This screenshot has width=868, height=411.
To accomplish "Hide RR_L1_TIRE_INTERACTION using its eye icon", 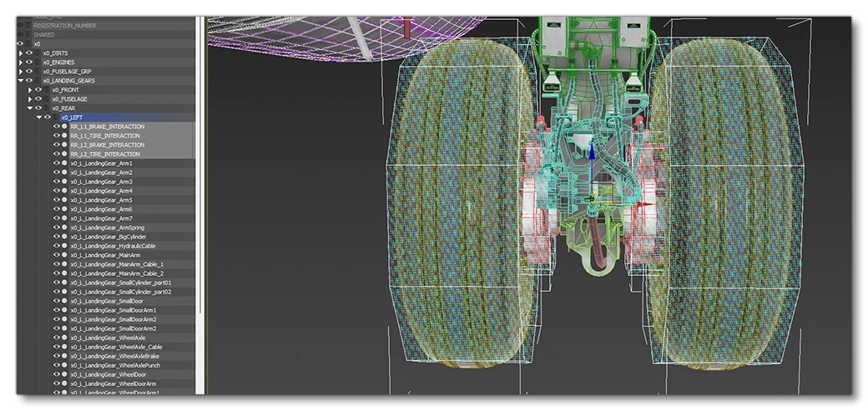I will click(x=57, y=136).
